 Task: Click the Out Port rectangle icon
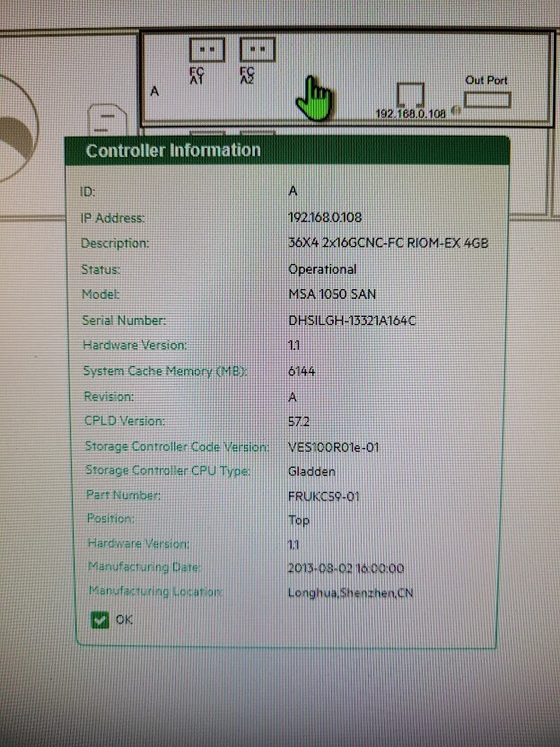(486, 99)
